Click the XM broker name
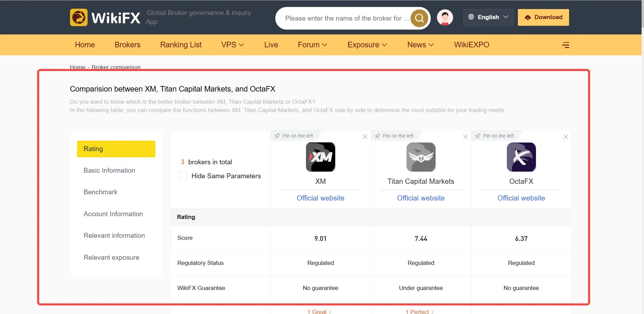This screenshot has width=644, height=314. coord(321,181)
